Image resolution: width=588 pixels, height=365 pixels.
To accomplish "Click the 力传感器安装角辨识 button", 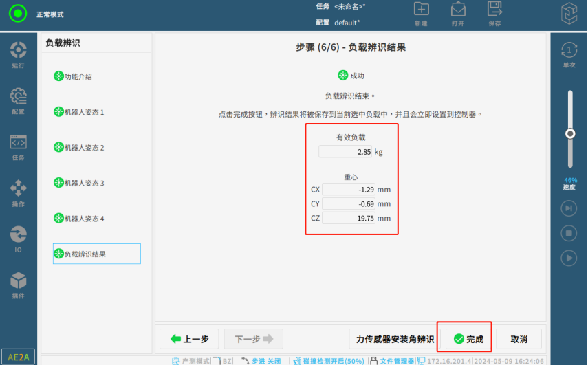I will (x=394, y=339).
